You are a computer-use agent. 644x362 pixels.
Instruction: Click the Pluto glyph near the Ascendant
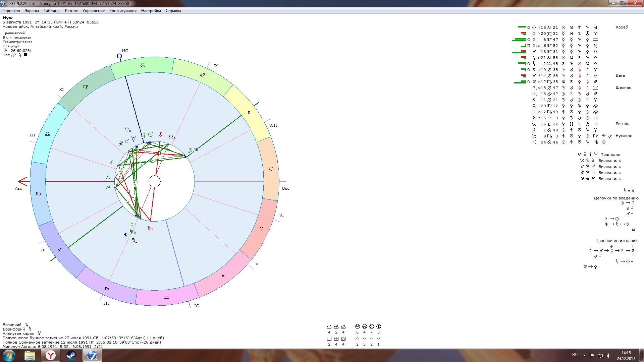coord(108,188)
